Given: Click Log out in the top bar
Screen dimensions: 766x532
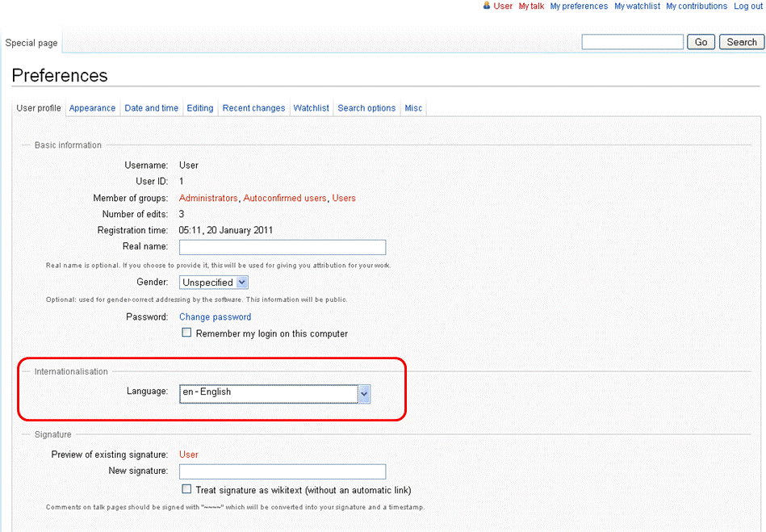Looking at the screenshot, I should (x=747, y=6).
